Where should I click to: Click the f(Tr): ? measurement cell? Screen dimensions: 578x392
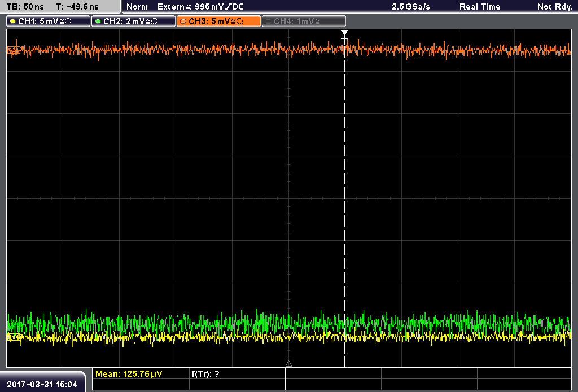coord(205,373)
